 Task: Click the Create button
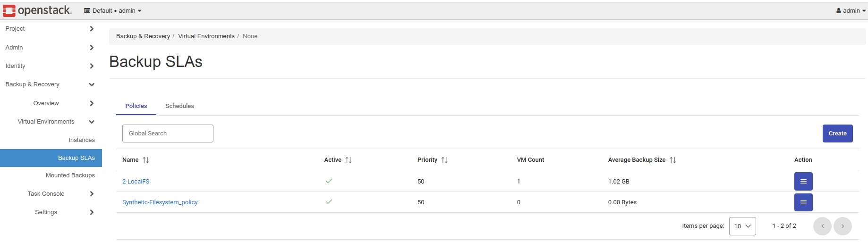[x=837, y=134]
